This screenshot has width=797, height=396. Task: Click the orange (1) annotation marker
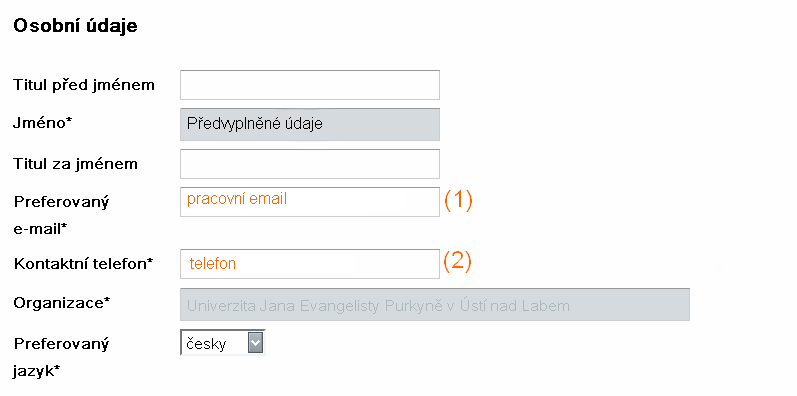(x=458, y=200)
